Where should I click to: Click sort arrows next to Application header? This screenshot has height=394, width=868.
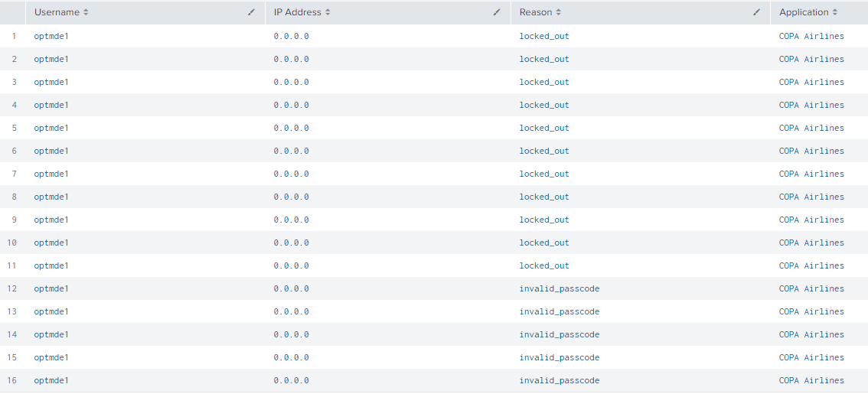(835, 12)
